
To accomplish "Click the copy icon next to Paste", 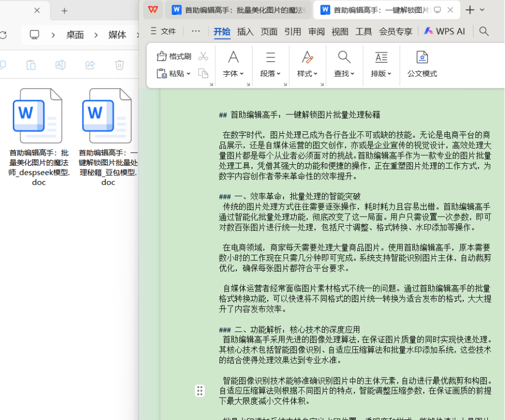I will coord(203,74).
